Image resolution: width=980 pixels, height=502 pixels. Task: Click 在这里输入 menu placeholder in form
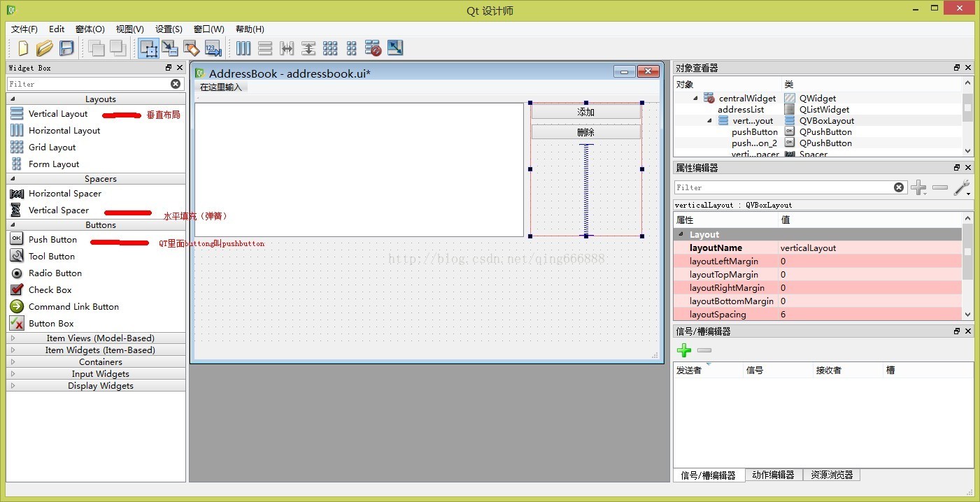click(x=220, y=87)
